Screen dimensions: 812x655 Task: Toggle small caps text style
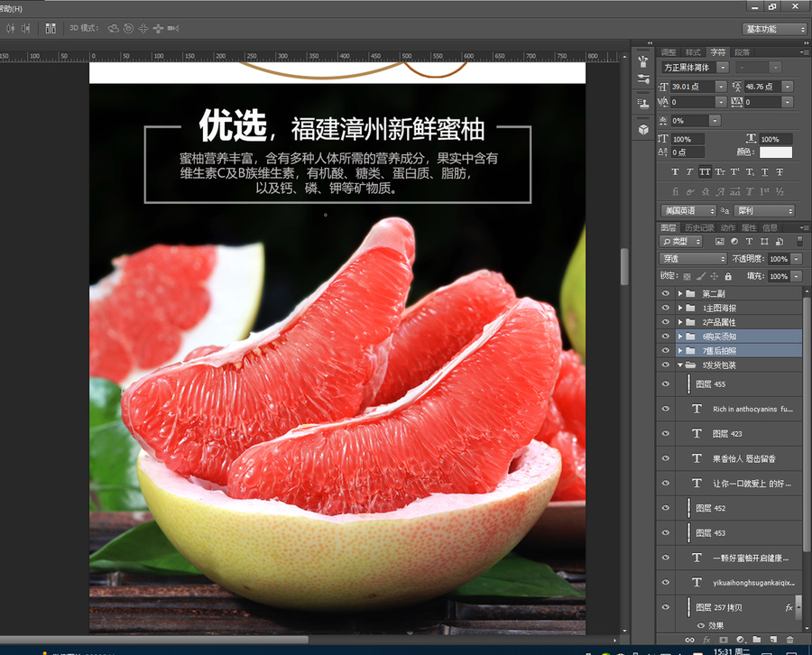click(720, 172)
